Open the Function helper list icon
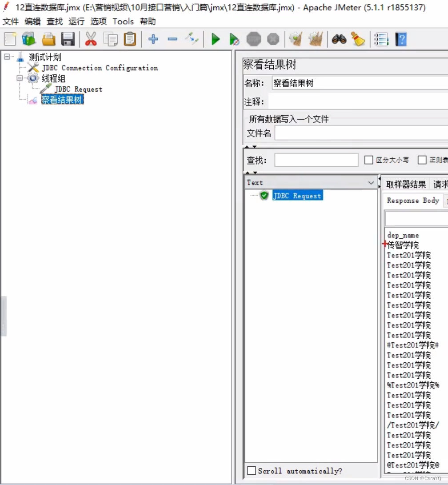The height and width of the screenshot is (485, 448). click(x=381, y=40)
